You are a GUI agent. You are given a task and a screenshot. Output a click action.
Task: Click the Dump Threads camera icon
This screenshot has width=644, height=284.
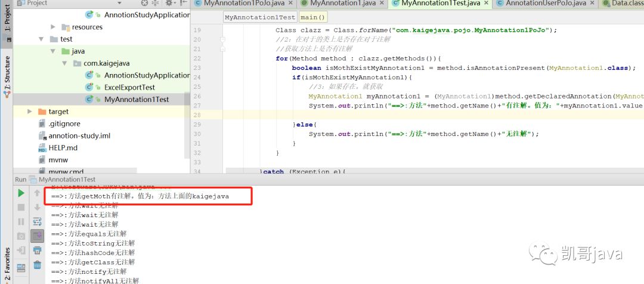click(x=21, y=236)
